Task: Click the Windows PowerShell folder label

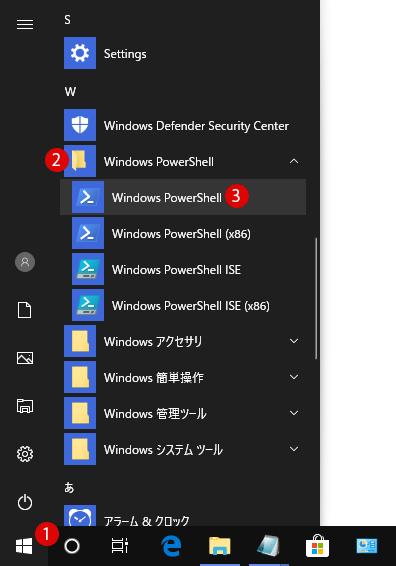Action: point(159,162)
